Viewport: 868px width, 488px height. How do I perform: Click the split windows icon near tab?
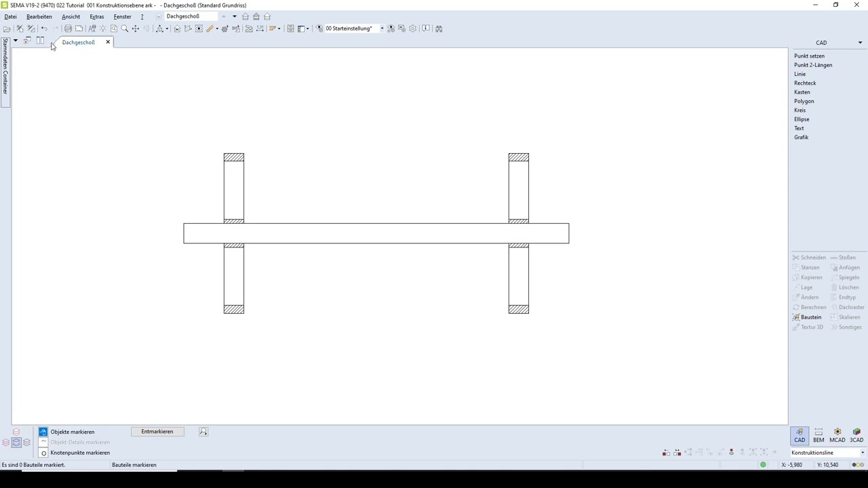click(x=40, y=41)
